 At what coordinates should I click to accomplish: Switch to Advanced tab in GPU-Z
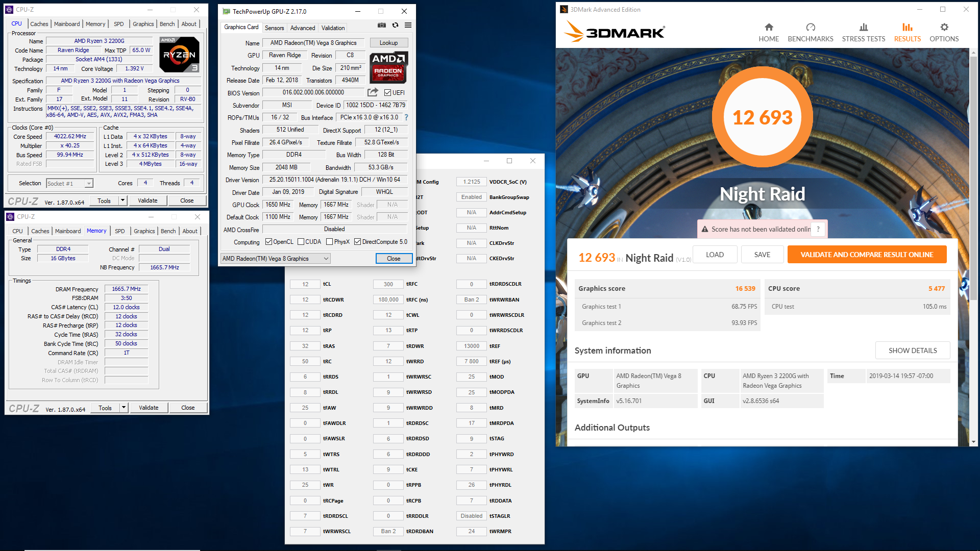[303, 28]
